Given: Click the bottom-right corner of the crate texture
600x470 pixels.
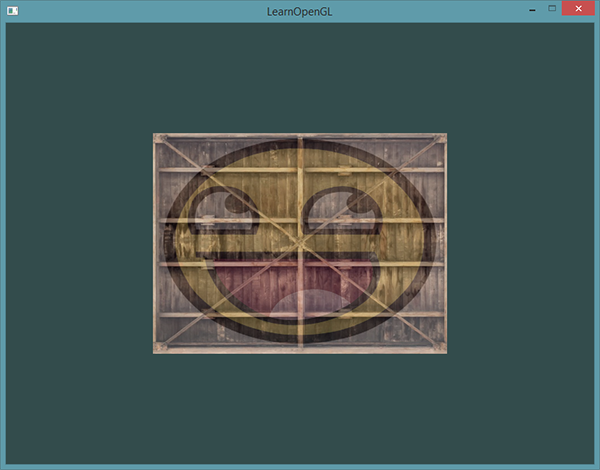Looking at the screenshot, I should click(443, 348).
